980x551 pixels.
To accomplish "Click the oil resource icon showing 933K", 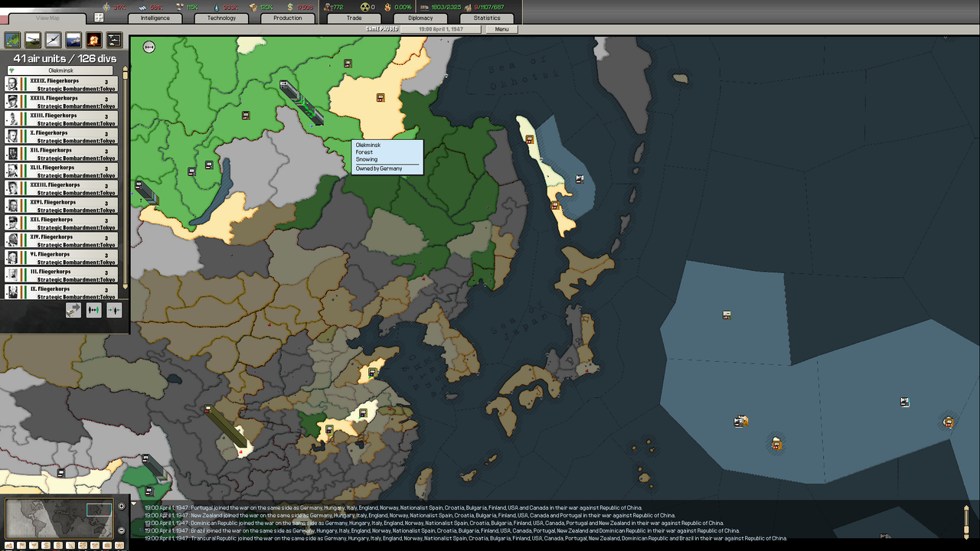I will tap(217, 7).
